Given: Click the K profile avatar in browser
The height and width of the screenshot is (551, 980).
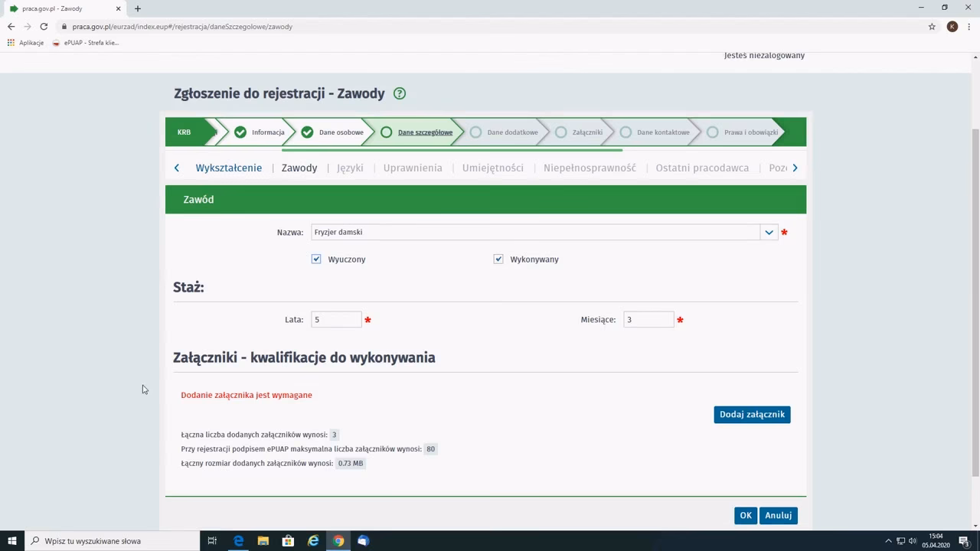Looking at the screenshot, I should coord(952,26).
